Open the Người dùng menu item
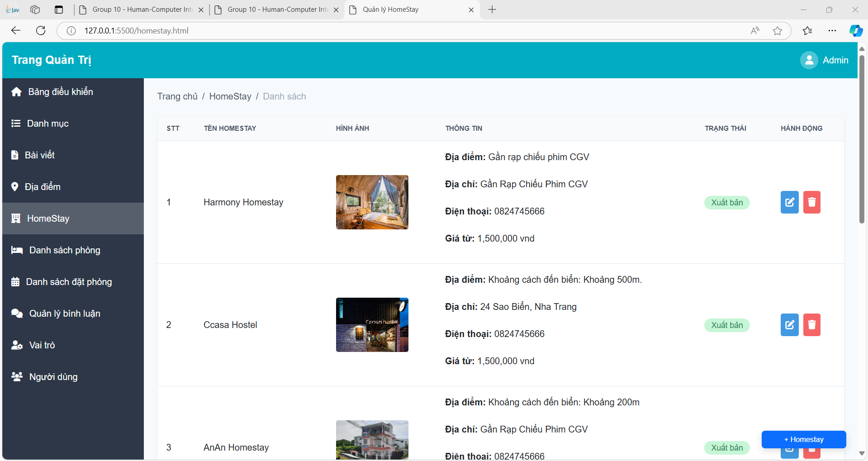The image size is (868, 461). click(73, 377)
